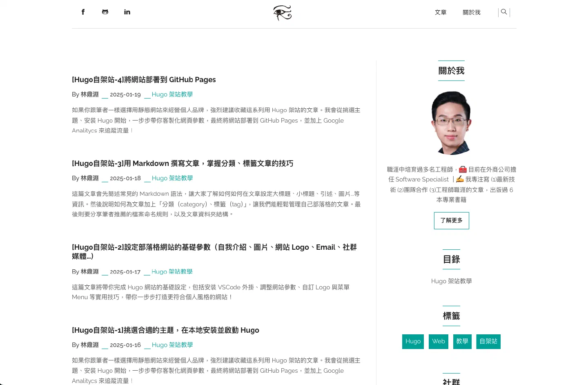Screen dimensions: 588x385
Task: Click author name 林鼎淵 on the 2025-01-19 post
Action: tap(90, 94)
